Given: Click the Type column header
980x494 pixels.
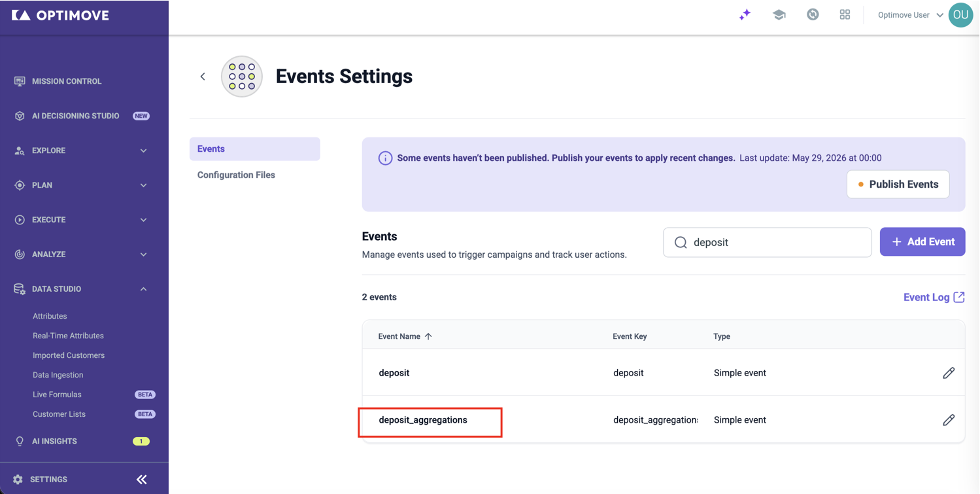Looking at the screenshot, I should [x=722, y=336].
